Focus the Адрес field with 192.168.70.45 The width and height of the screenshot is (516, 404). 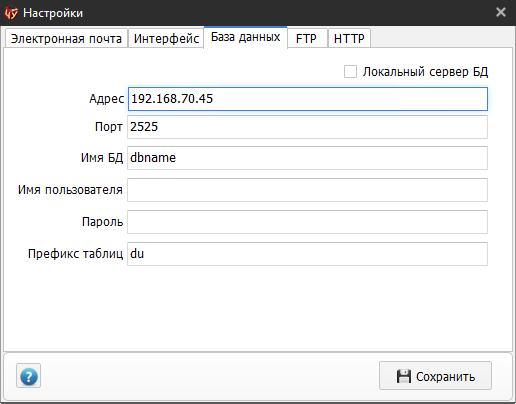308,99
